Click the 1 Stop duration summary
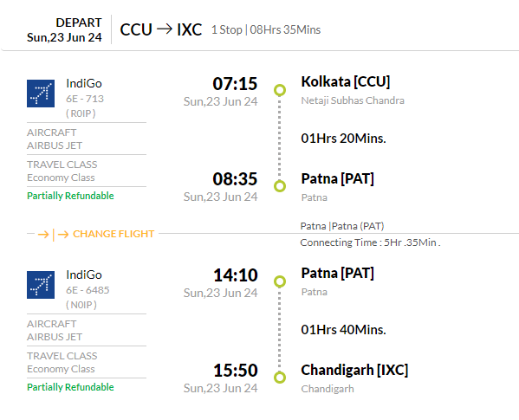The width and height of the screenshot is (519, 420). 266,29
